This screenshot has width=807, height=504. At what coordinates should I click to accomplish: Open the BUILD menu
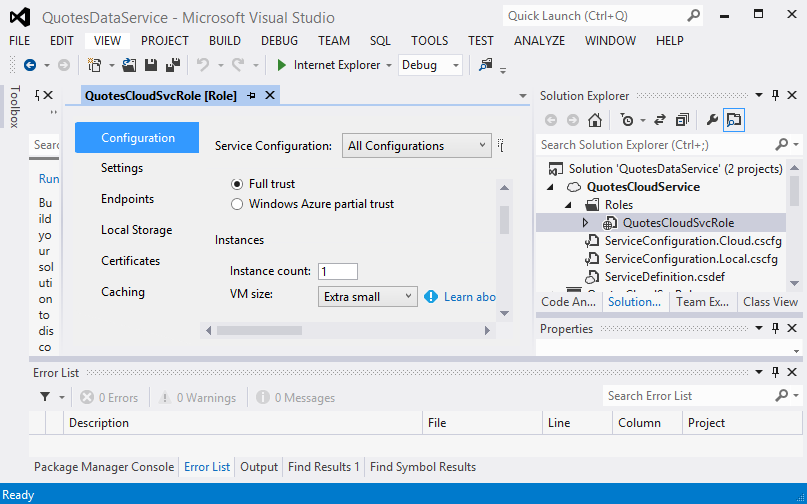point(224,41)
